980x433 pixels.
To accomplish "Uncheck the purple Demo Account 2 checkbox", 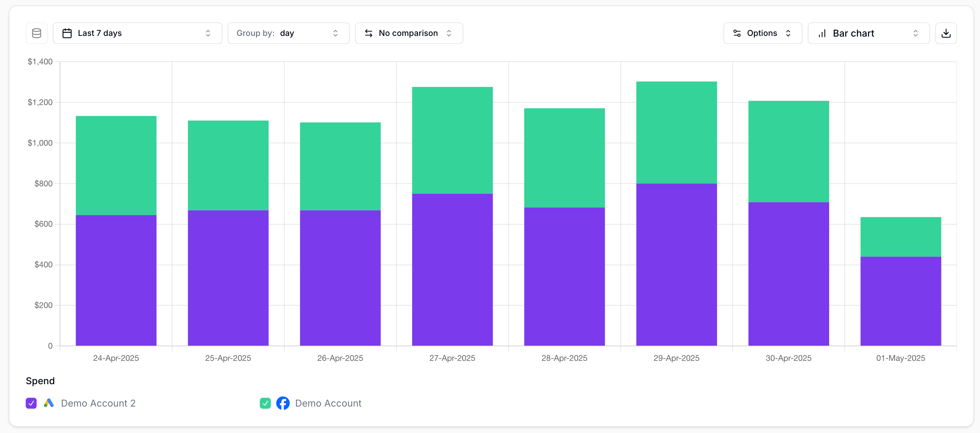I will coord(31,403).
